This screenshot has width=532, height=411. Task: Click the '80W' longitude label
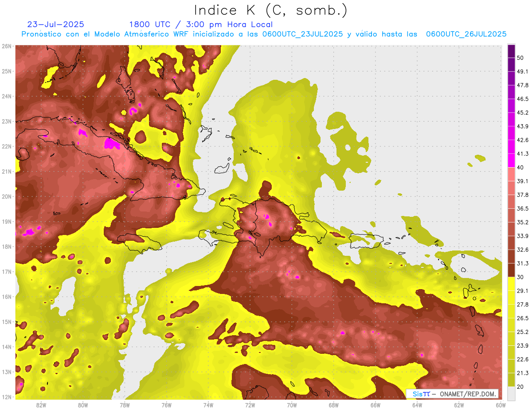[x=83, y=405]
